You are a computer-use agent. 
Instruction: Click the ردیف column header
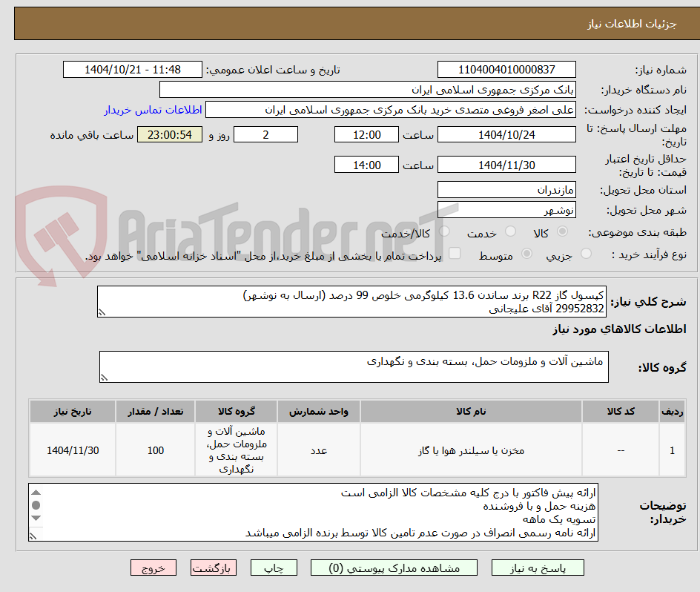[673, 412]
